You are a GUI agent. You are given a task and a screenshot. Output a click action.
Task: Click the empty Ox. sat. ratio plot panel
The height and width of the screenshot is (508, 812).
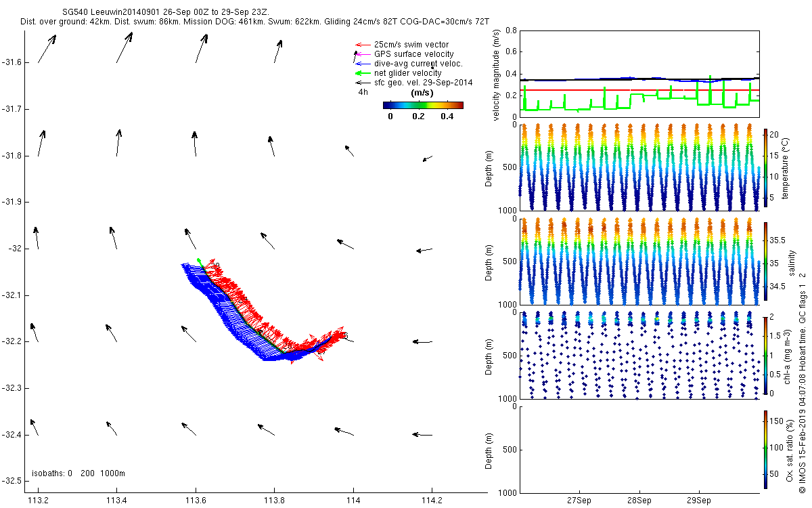click(639, 449)
